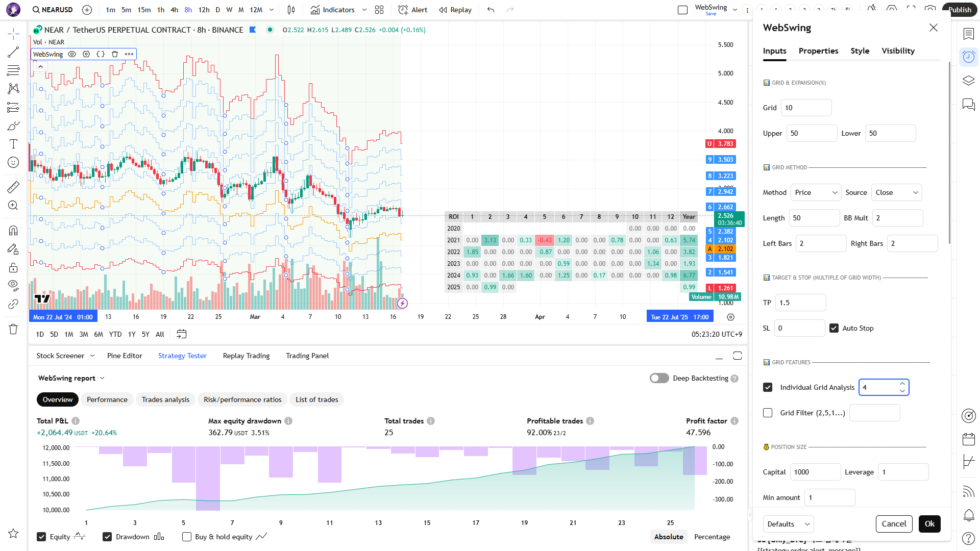Toggle Deep Backtesting switch
Image resolution: width=980 pixels, height=551 pixels.
coord(659,378)
